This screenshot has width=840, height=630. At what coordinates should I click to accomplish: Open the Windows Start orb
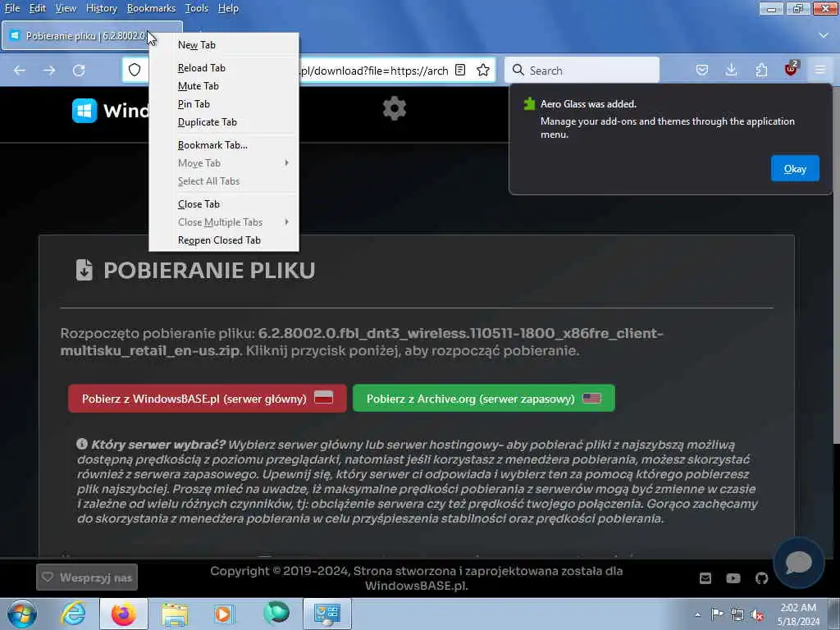click(22, 614)
